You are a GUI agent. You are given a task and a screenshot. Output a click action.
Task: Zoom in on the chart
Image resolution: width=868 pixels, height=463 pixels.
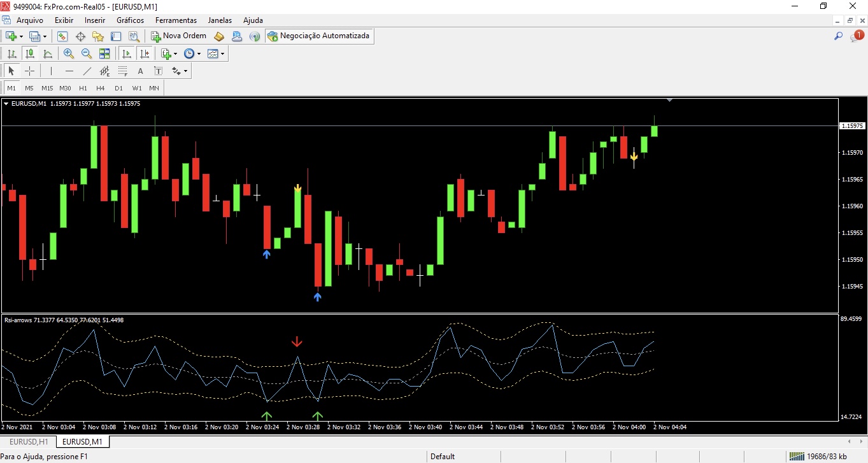coord(69,53)
